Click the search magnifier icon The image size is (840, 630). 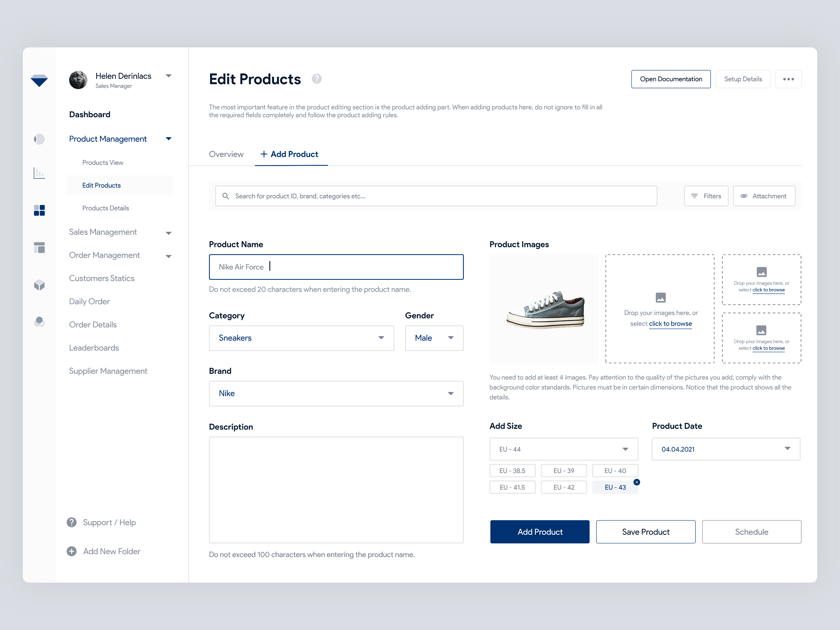pyautogui.click(x=226, y=196)
